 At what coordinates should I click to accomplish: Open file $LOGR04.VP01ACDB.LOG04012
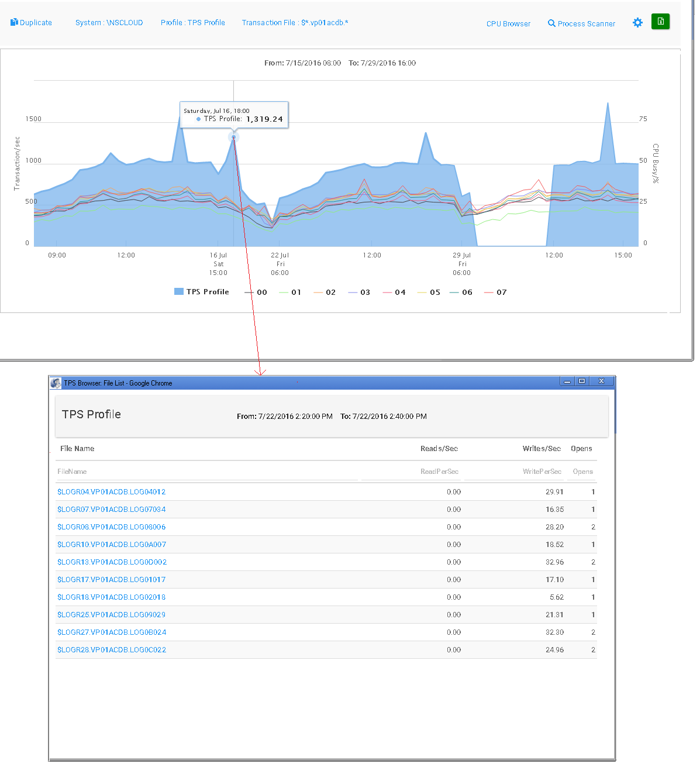tap(111, 492)
